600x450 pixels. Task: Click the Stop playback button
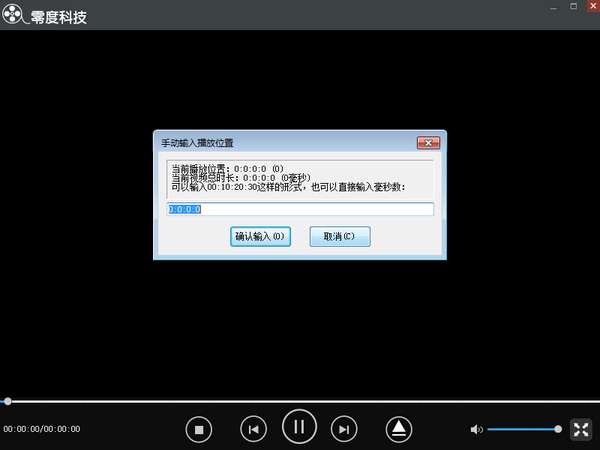[x=199, y=429]
